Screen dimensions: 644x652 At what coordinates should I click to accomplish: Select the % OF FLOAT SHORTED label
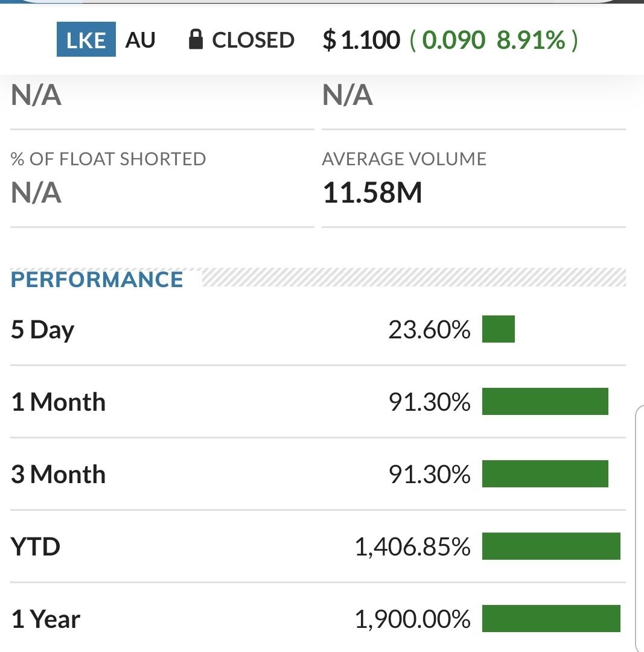108,159
